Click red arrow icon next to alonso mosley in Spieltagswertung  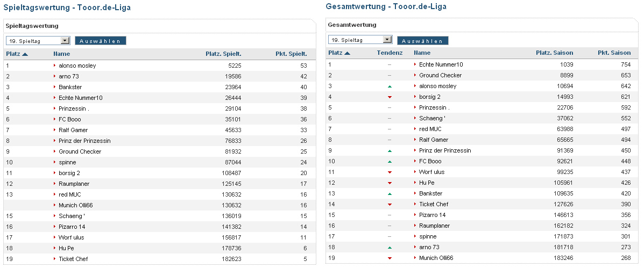tap(54, 66)
